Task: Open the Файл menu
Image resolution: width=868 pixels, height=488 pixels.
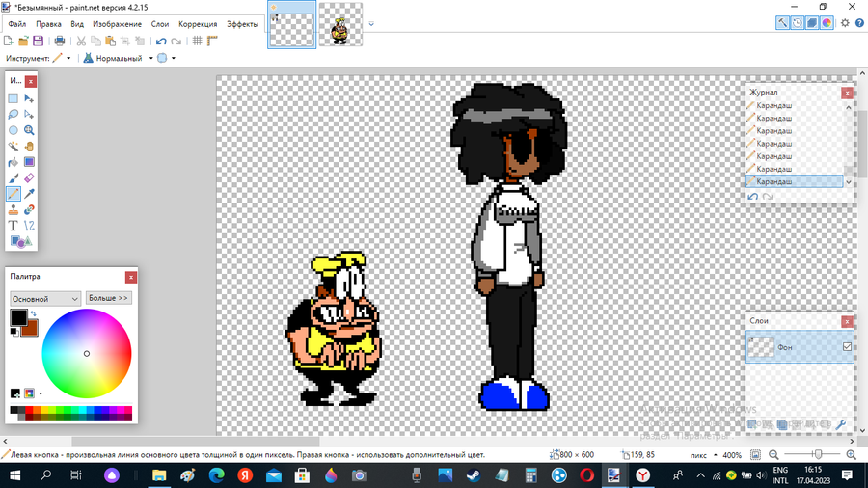Action: [x=17, y=24]
